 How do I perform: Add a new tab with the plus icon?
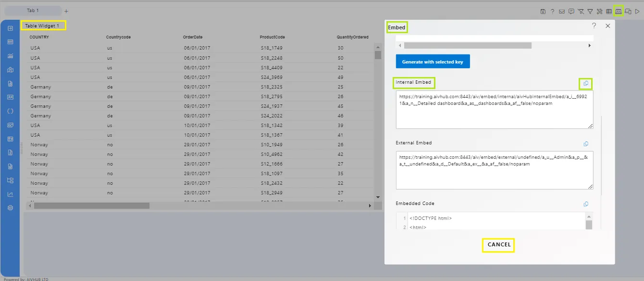(66, 10)
